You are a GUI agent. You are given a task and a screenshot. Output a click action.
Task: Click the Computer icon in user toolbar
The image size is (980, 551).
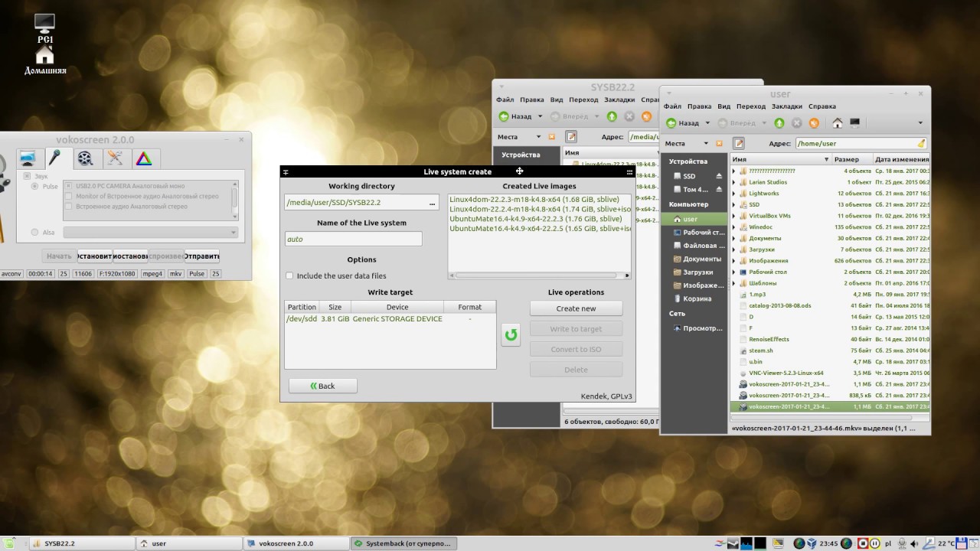pyautogui.click(x=855, y=123)
